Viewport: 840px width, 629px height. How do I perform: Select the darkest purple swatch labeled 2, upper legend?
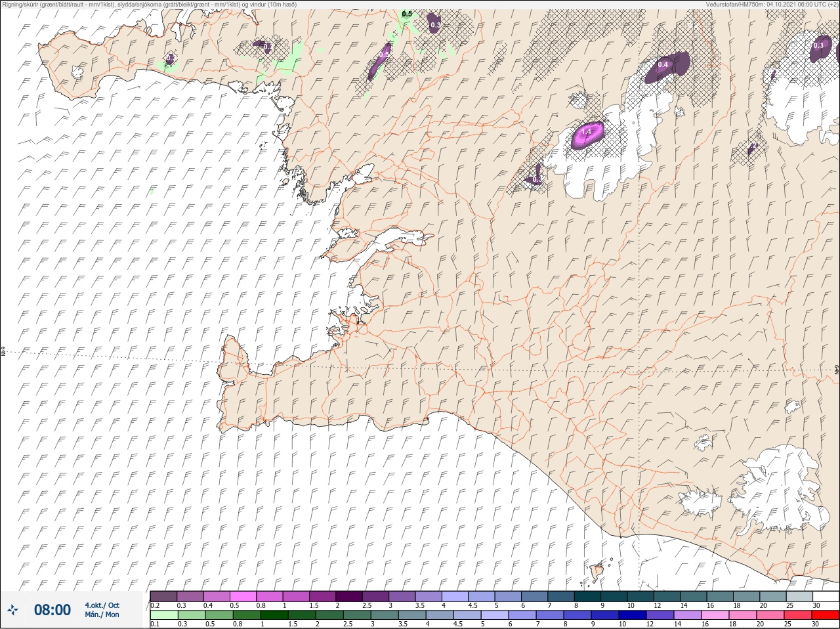[x=350, y=596]
